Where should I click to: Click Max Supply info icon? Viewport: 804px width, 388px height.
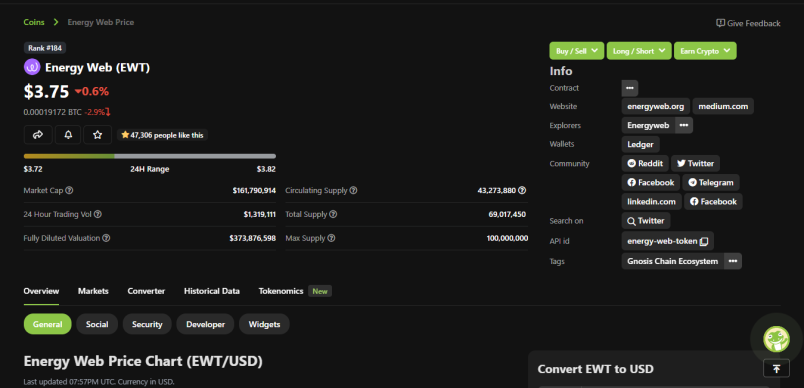331,238
